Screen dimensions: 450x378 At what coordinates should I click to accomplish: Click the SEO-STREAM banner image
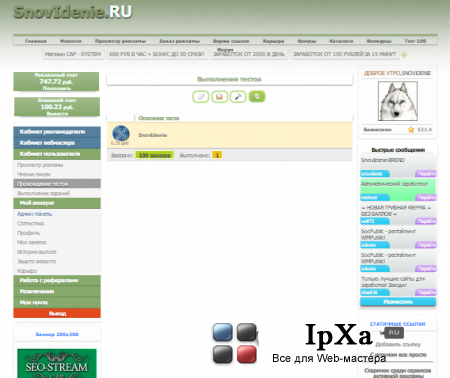coord(57,363)
